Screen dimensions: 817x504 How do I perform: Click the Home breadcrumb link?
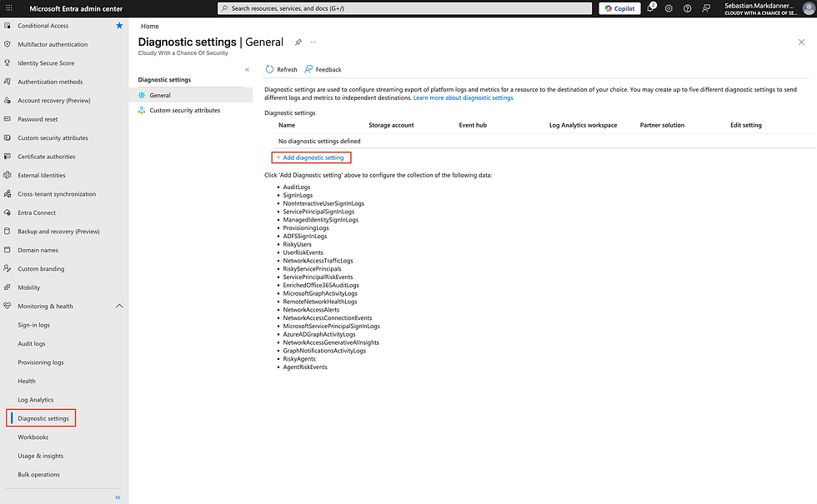click(149, 26)
